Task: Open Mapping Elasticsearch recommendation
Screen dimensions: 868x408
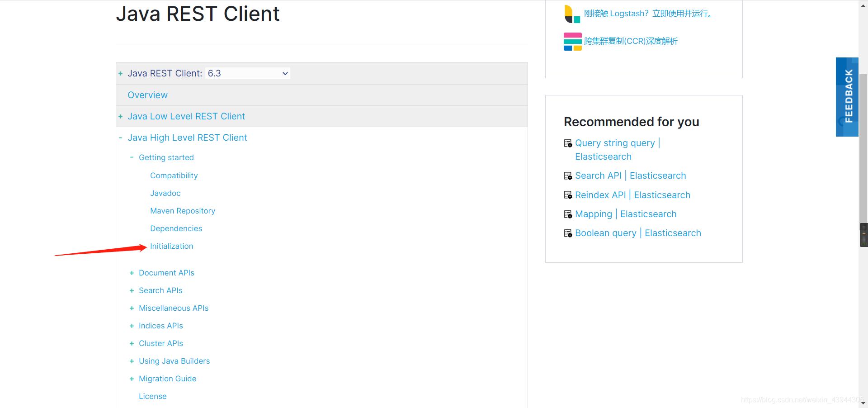Action: 626,214
